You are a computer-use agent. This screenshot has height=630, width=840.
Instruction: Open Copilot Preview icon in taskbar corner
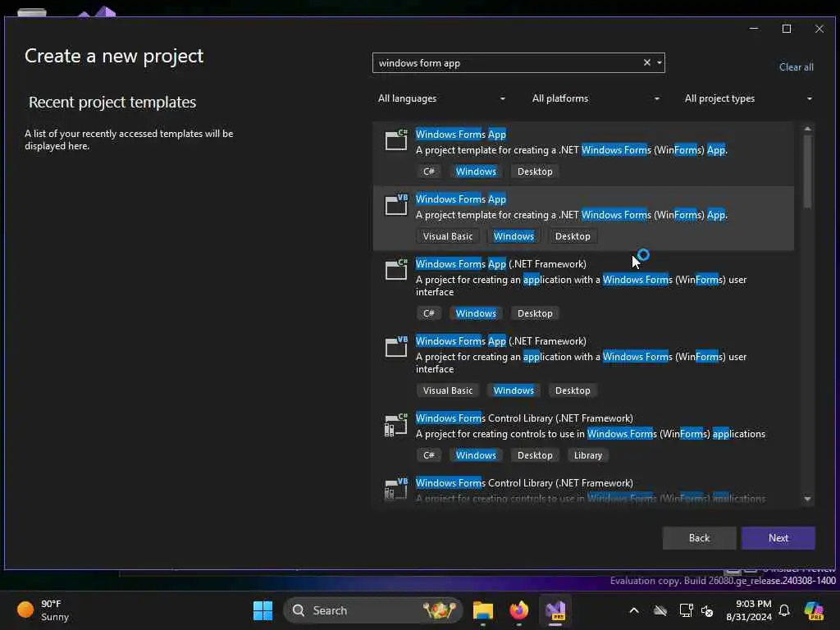pyautogui.click(x=814, y=610)
